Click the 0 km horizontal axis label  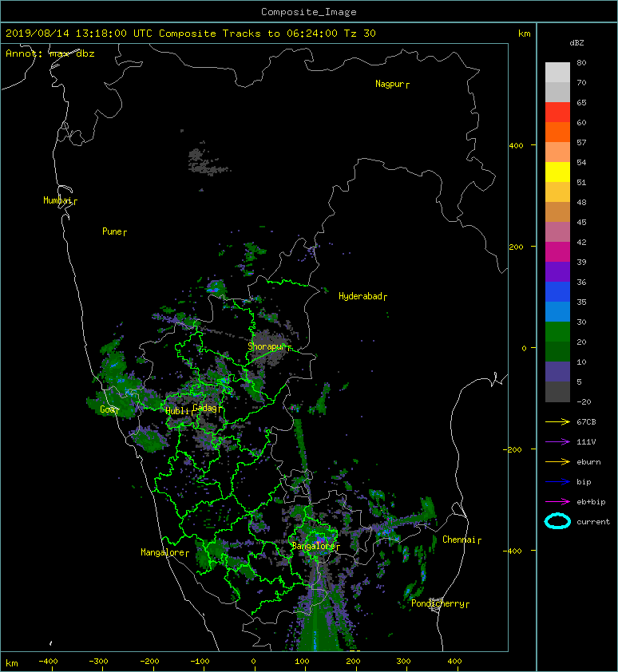pos(253,662)
